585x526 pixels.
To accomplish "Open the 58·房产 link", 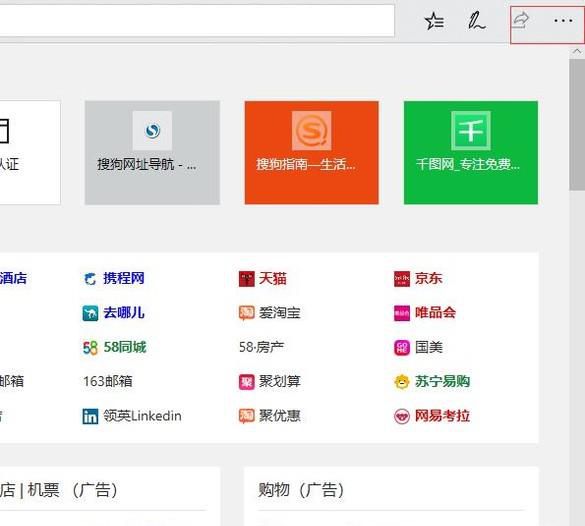I will pos(261,347).
